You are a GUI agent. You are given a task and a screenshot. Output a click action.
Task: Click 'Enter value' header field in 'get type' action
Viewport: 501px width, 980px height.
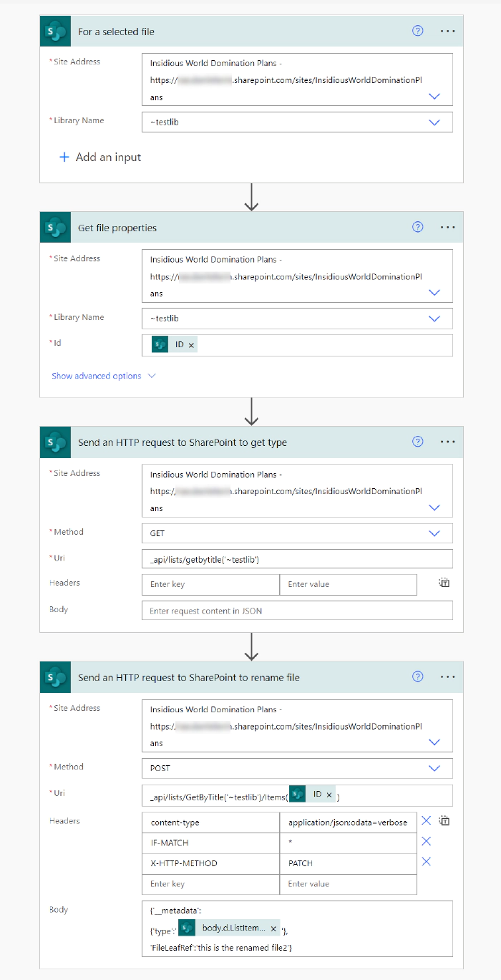tap(348, 584)
